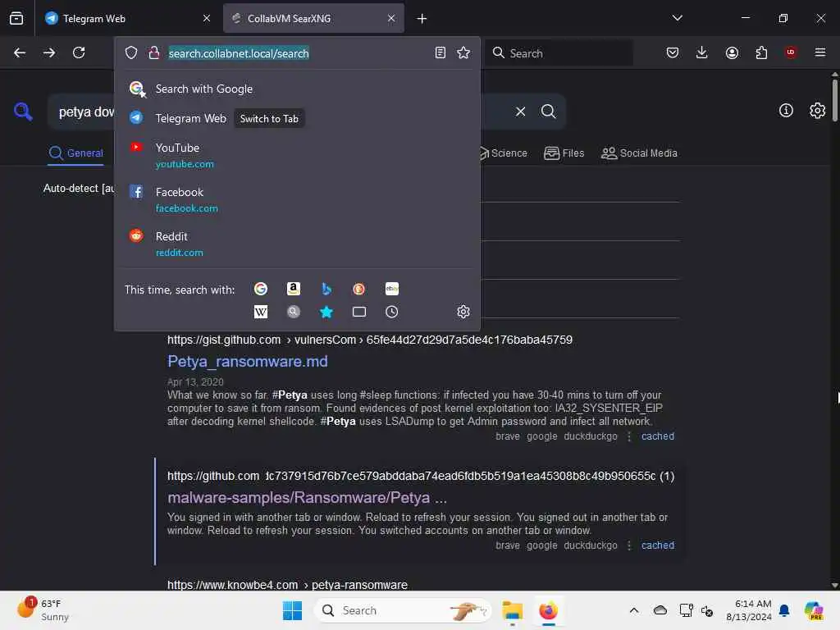The height and width of the screenshot is (630, 840).
Task: Toggle reader view icon in address bar
Action: tap(441, 52)
